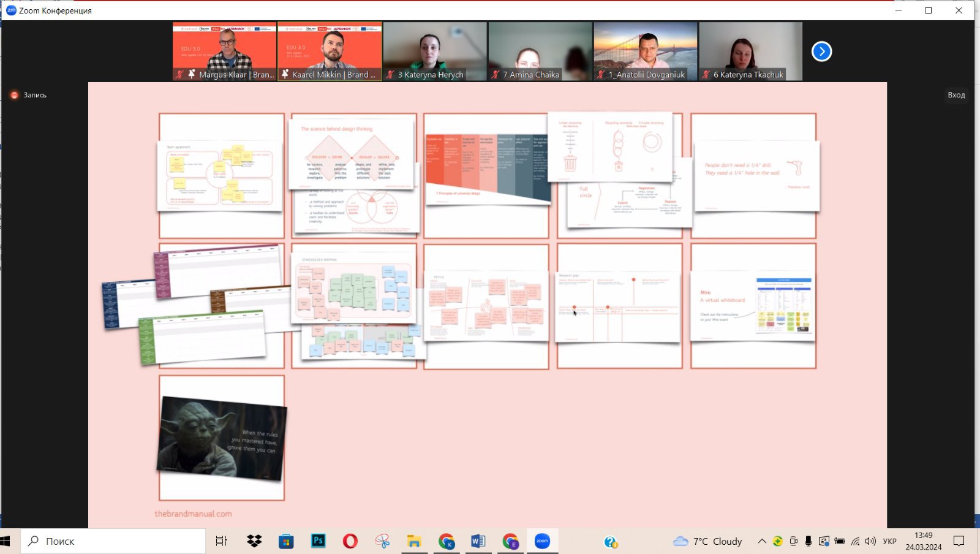Open the Stakeholder mapping slide

pos(353,288)
